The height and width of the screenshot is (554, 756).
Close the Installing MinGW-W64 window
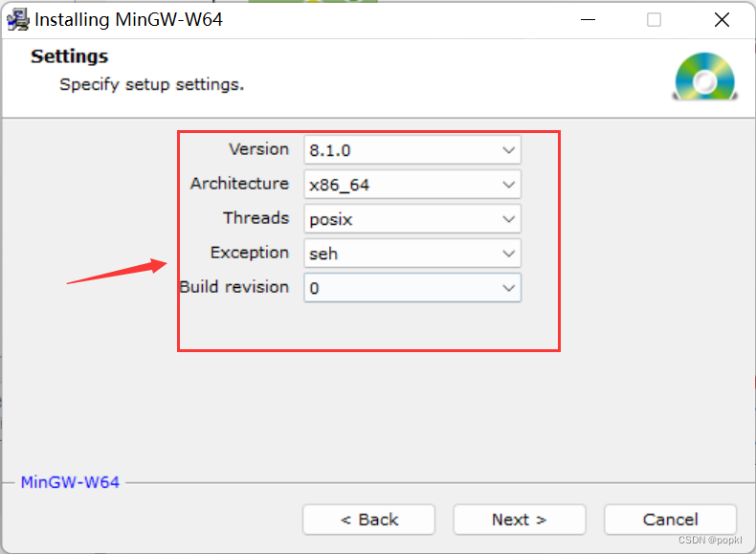pyautogui.click(x=722, y=20)
